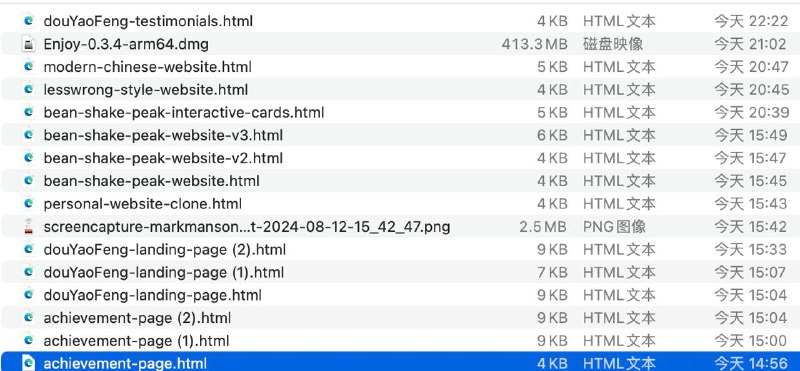Click the 413.3 MB size of Enjoy dmg
This screenshot has height=371, width=800.
534,44
